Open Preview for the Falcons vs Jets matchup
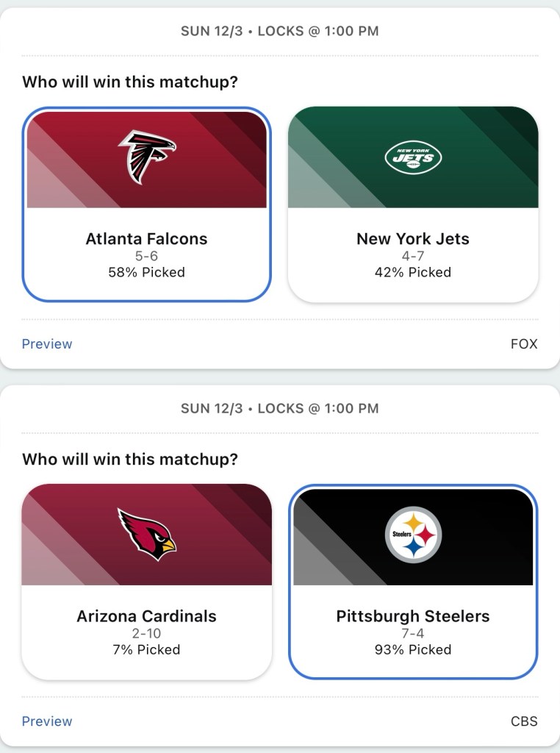 click(x=47, y=344)
